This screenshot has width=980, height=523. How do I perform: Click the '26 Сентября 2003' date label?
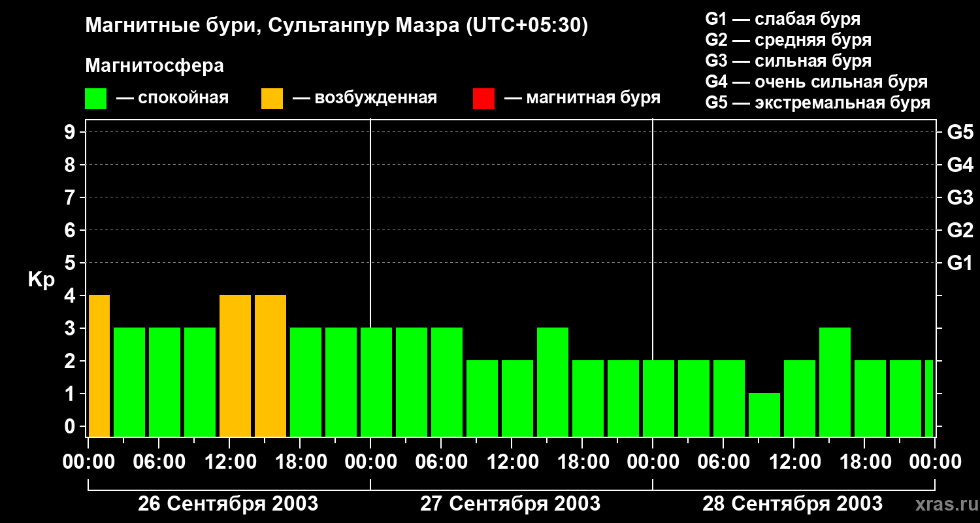(x=228, y=504)
